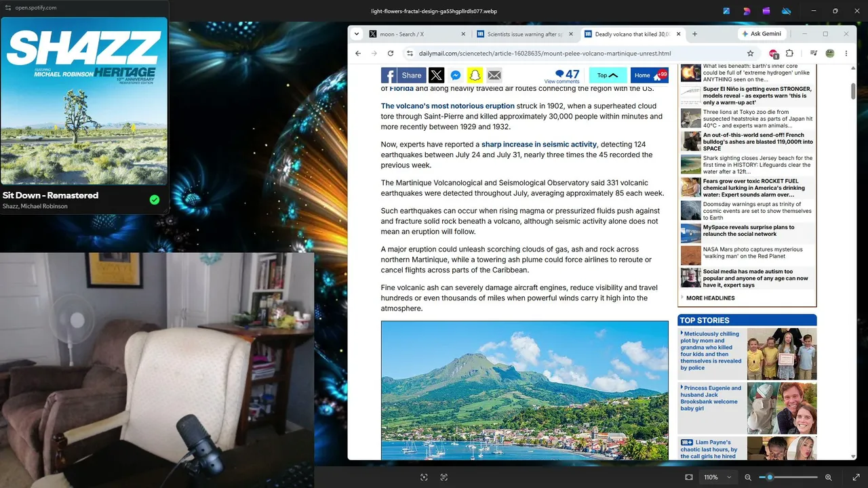Activate visual search icon in Photos

tap(424, 477)
